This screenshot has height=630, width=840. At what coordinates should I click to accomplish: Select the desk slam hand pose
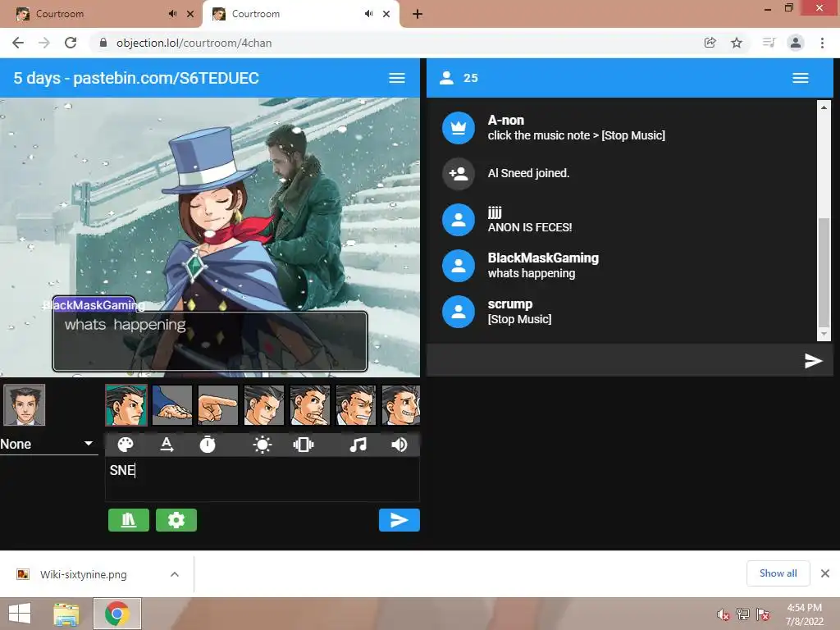[172, 405]
